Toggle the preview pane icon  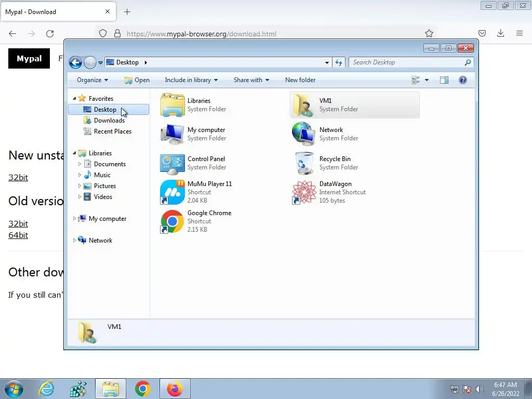(444, 80)
